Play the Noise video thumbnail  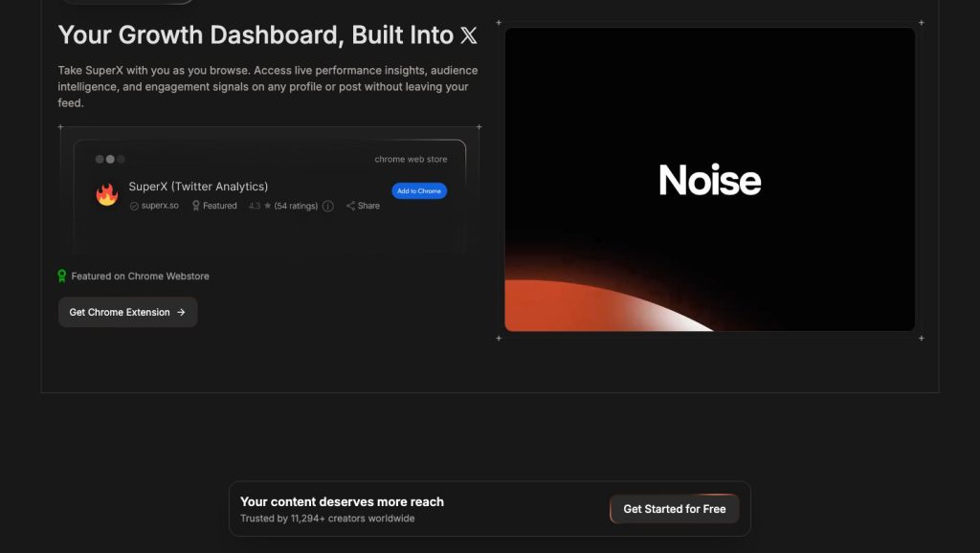pyautogui.click(x=710, y=179)
